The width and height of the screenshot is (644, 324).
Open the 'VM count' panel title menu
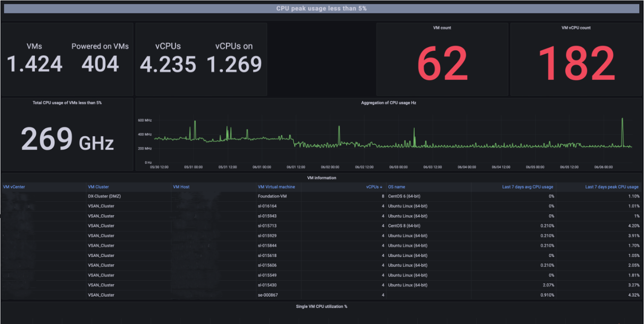coord(442,28)
